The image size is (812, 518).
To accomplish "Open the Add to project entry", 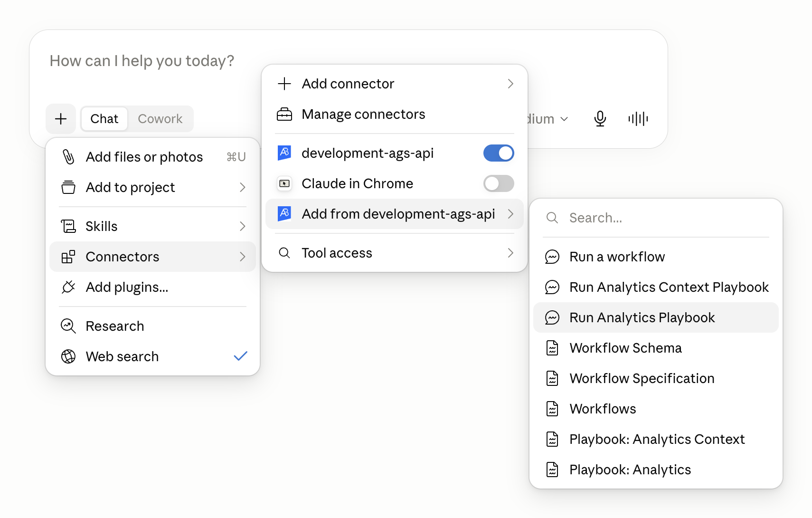I will pyautogui.click(x=153, y=187).
